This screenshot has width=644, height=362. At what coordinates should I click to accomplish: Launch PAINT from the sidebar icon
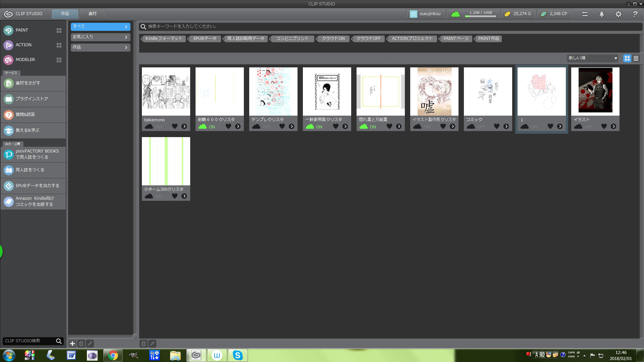pyautogui.click(x=8, y=30)
